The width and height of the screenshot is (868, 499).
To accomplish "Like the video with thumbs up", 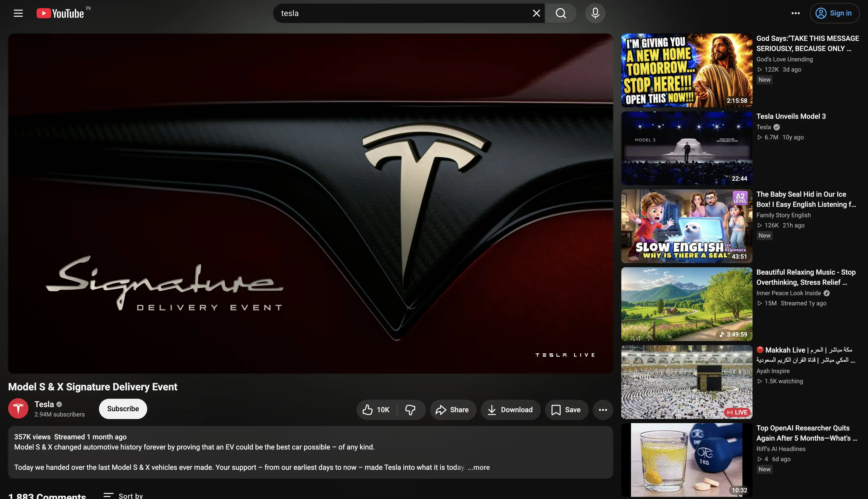I will pos(377,410).
